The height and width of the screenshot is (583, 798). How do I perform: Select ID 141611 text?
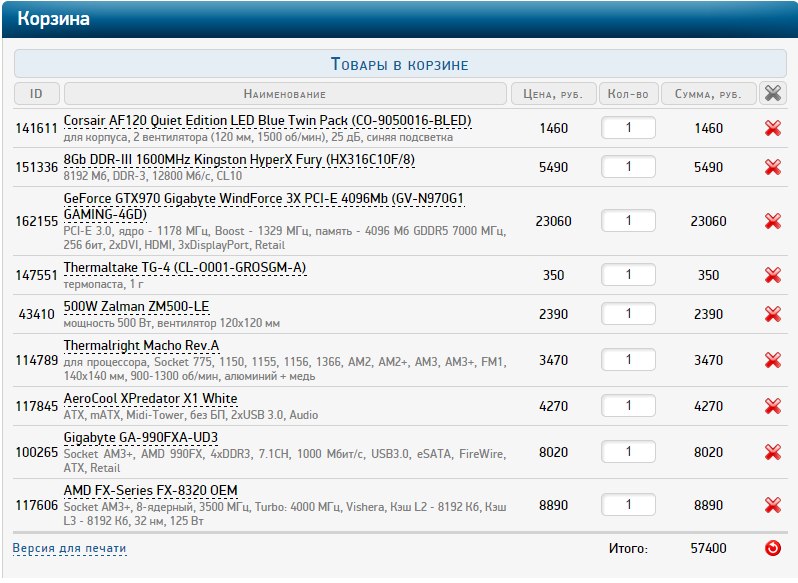[36, 128]
